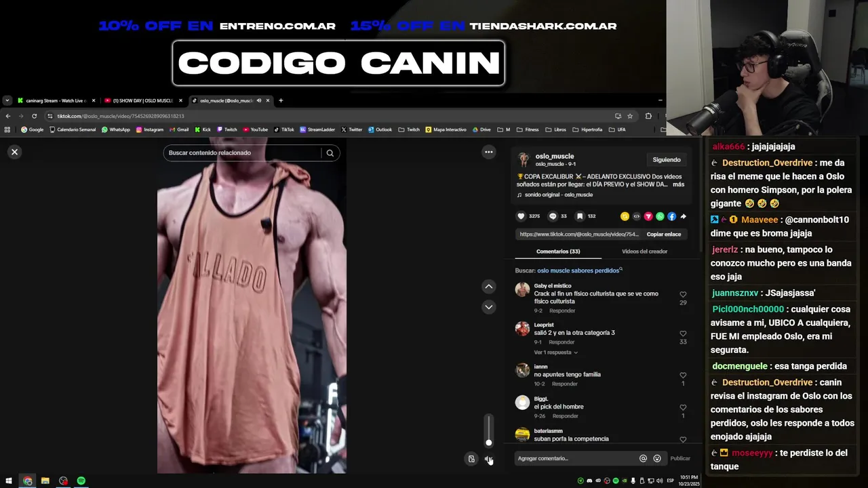Save the video with bookmark icon

coord(580,216)
